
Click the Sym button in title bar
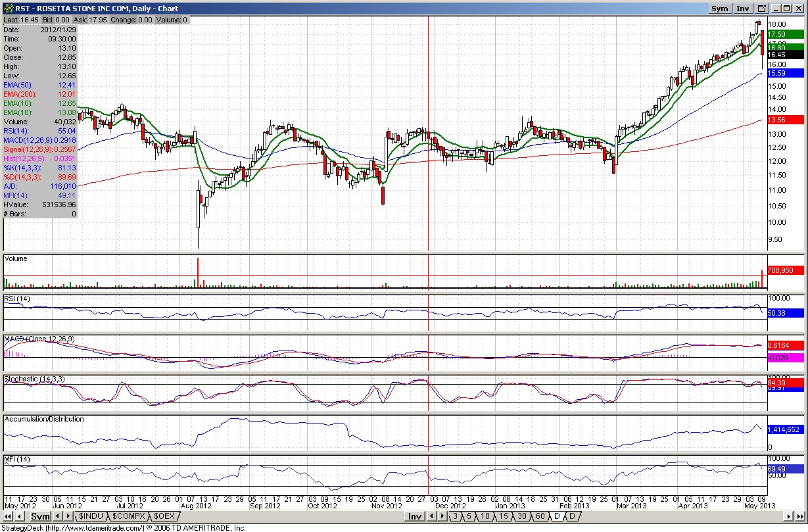[x=720, y=9]
